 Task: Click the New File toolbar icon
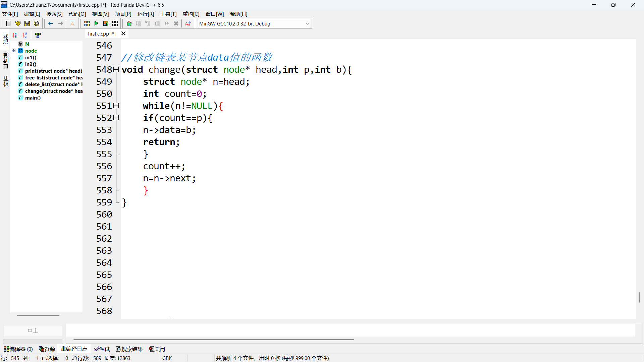point(8,23)
